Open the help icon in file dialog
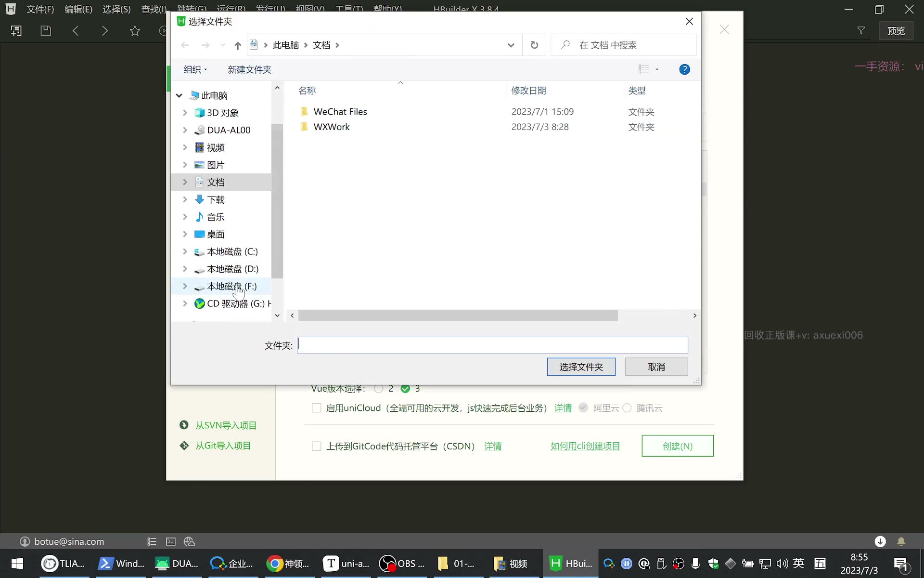Image resolution: width=924 pixels, height=578 pixels. coord(684,69)
